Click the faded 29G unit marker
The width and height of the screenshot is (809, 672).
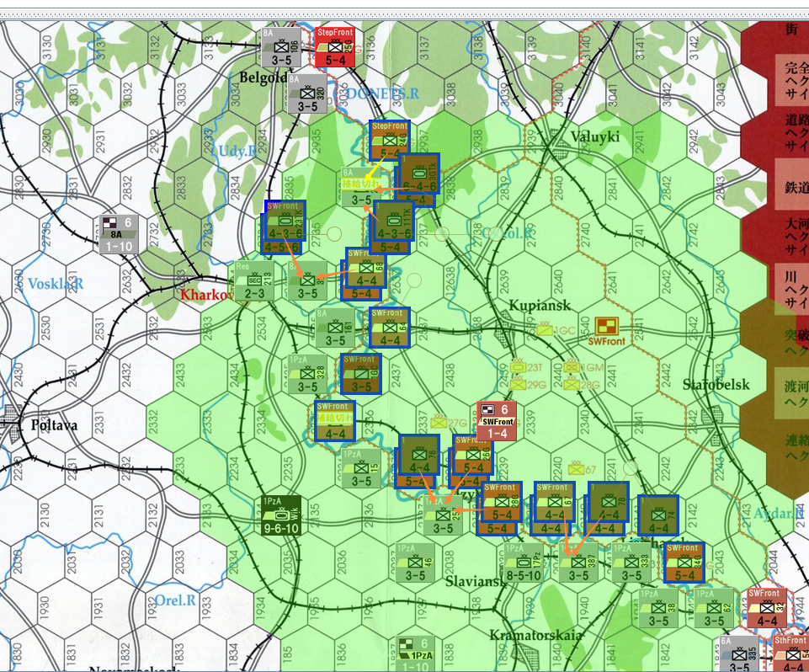528,385
